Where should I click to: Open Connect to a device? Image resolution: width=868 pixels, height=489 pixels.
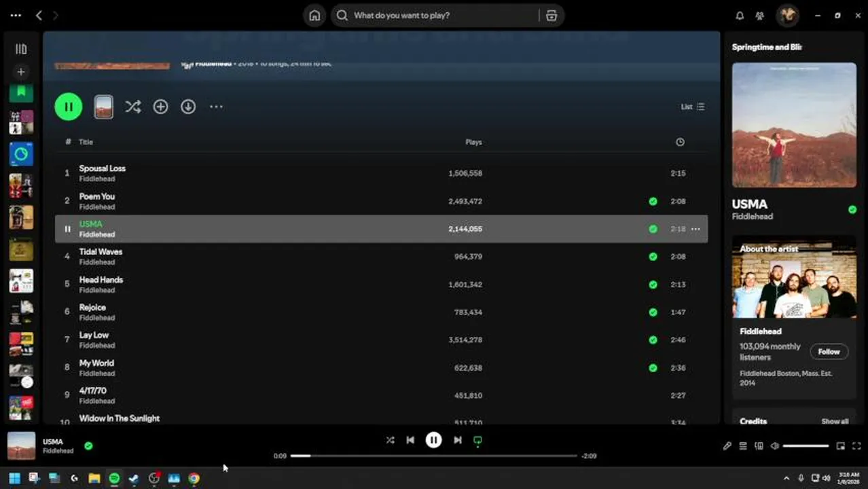point(759,446)
